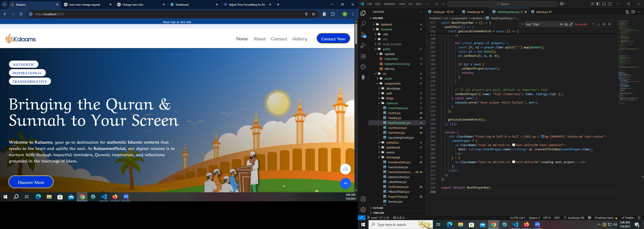Open the Search view in VS Code activity bar
Image resolution: width=644 pixels, height=229 pixels.
coord(363,24)
